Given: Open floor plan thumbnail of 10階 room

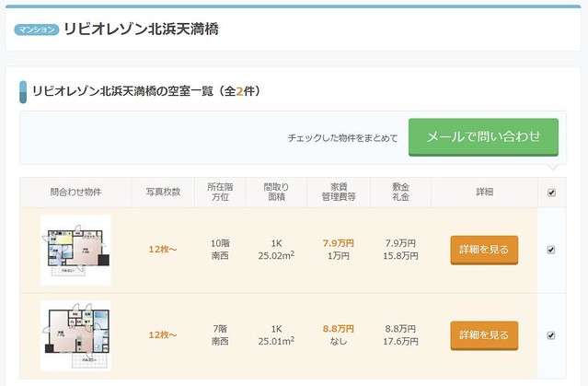Looking at the screenshot, I should [x=75, y=250].
